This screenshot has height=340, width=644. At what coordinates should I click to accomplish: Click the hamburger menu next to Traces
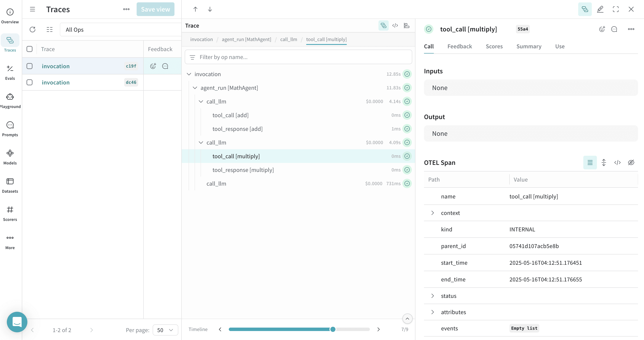point(32,9)
